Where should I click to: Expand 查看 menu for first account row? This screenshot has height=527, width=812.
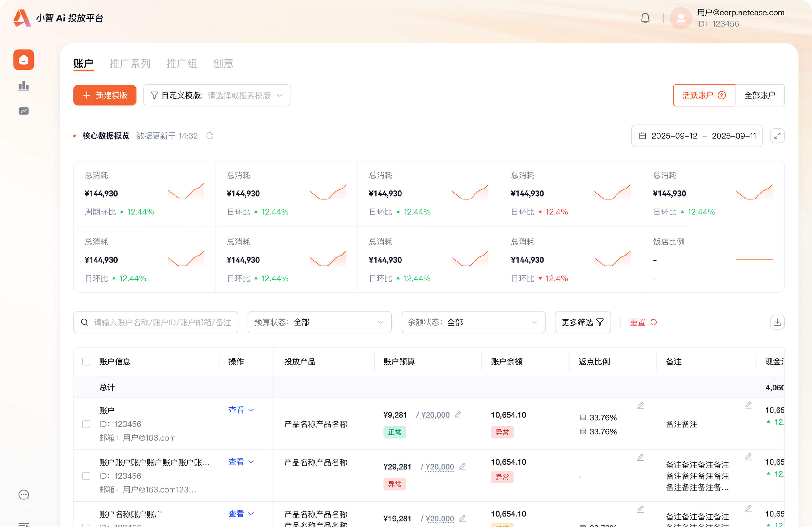click(x=241, y=410)
